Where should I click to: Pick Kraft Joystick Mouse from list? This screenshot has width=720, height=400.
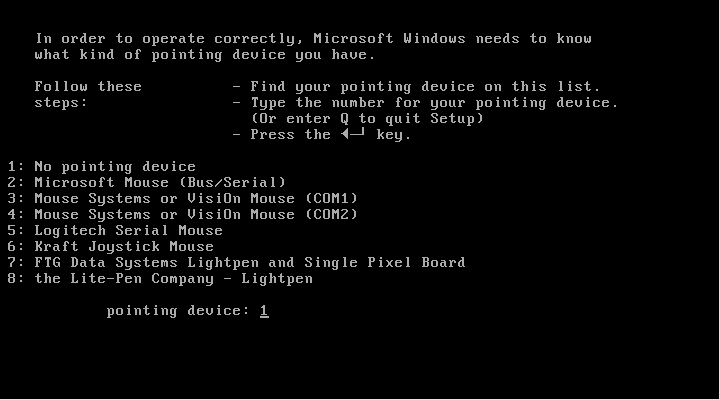coord(110,247)
